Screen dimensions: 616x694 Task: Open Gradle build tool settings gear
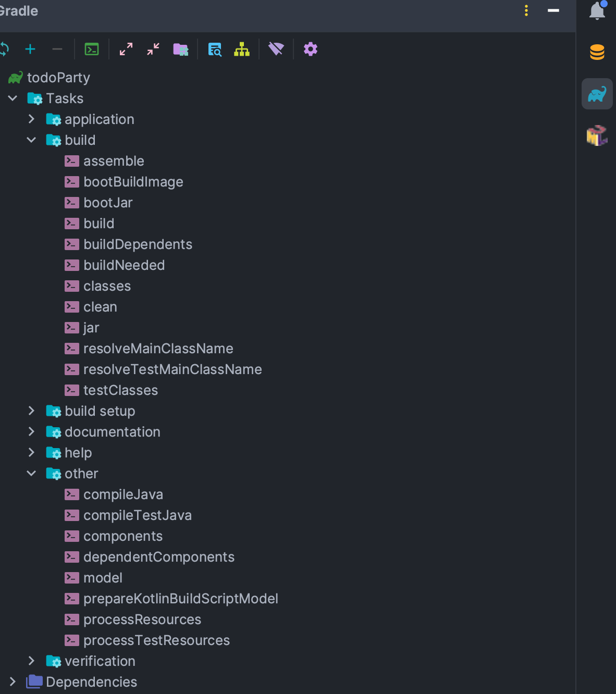311,49
